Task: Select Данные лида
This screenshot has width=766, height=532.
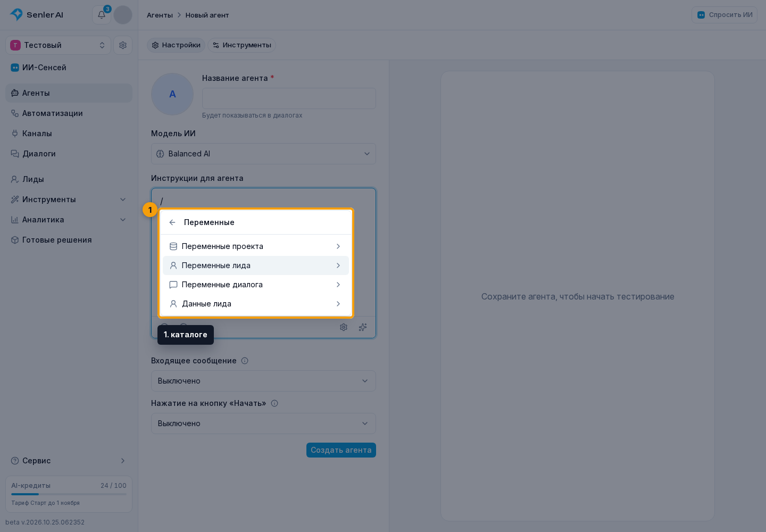Action: (x=255, y=304)
